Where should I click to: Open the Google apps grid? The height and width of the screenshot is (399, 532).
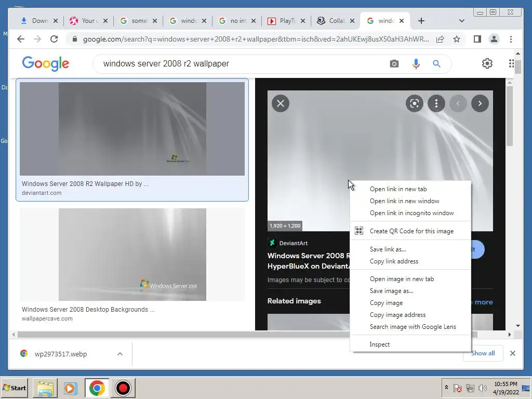tap(511, 63)
